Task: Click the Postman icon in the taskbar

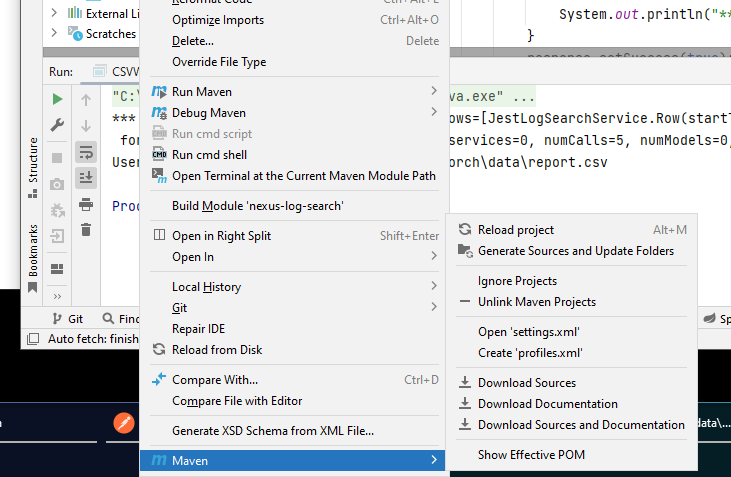Action: [x=124, y=423]
